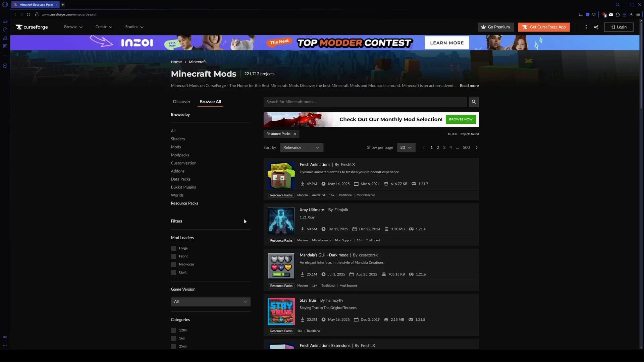Open the Relevancy sort dropdown
Screen dimensions: 644x362
click(x=301, y=147)
